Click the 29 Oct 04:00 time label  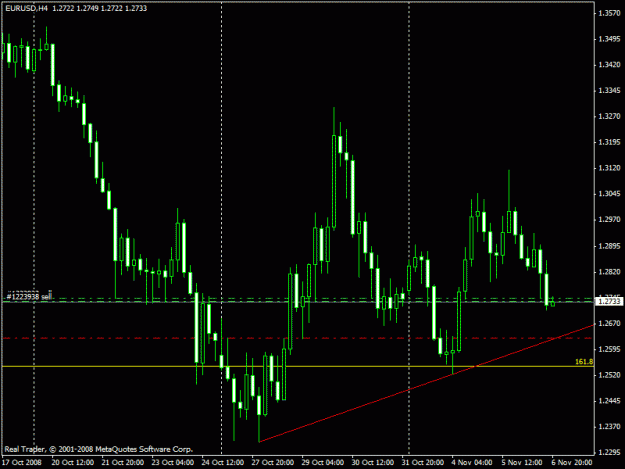(322, 462)
